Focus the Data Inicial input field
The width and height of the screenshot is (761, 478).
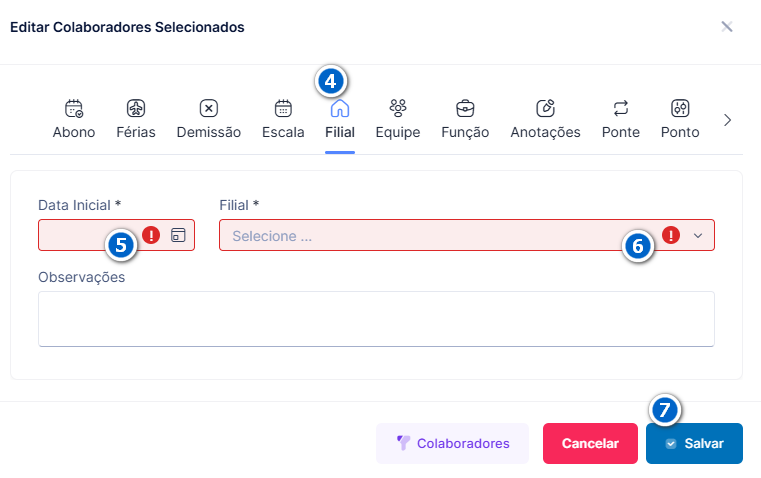(116, 235)
